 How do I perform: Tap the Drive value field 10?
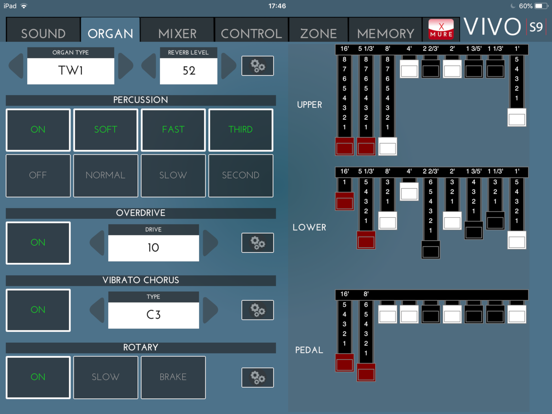click(x=153, y=247)
